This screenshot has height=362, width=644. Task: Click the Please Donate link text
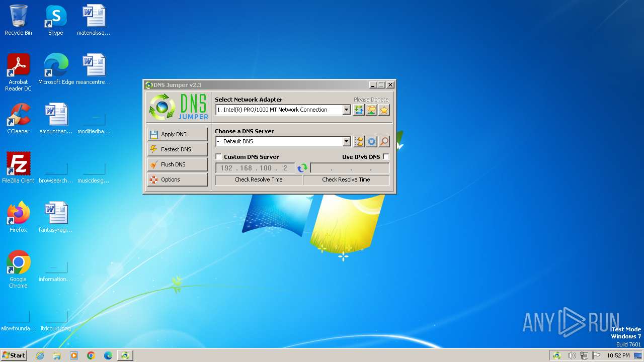click(x=371, y=100)
